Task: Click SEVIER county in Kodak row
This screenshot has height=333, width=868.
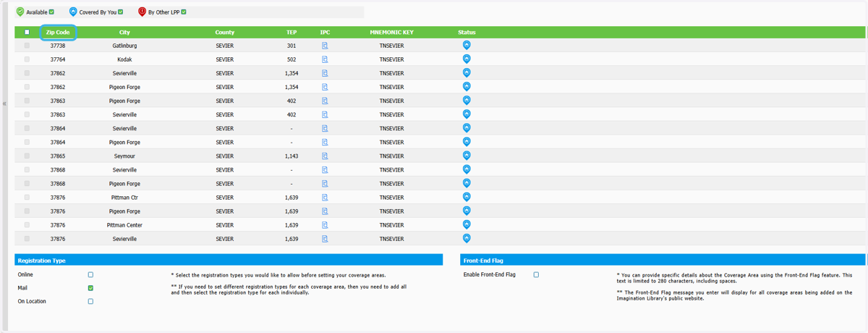Action: (x=225, y=59)
